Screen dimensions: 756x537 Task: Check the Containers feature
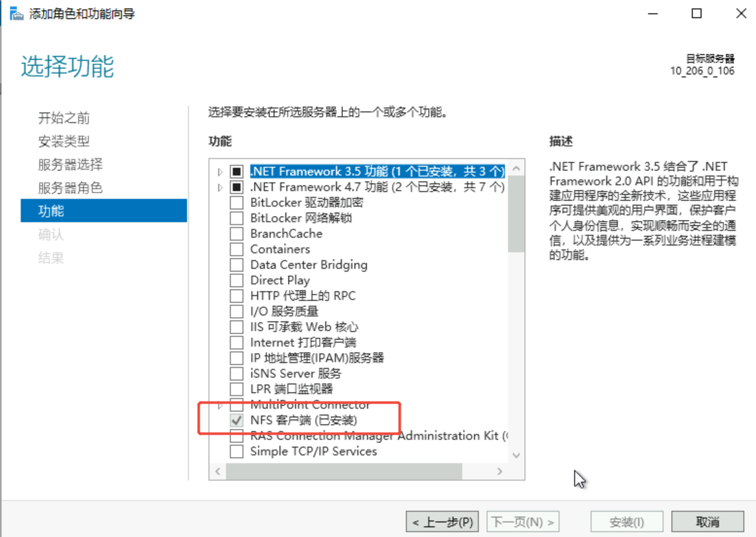(237, 249)
